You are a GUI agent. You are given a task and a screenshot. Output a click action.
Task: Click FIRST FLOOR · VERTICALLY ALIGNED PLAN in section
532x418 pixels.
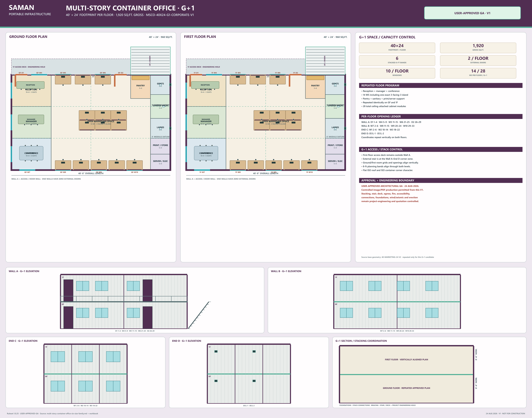(x=406, y=359)
